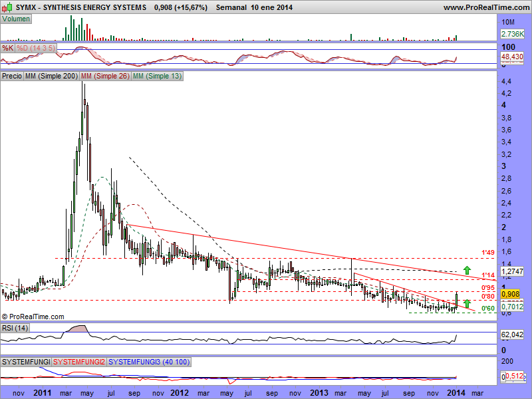Click the 1,2747 moving average value tag
Screen dimensions: 532x399
click(x=512, y=271)
